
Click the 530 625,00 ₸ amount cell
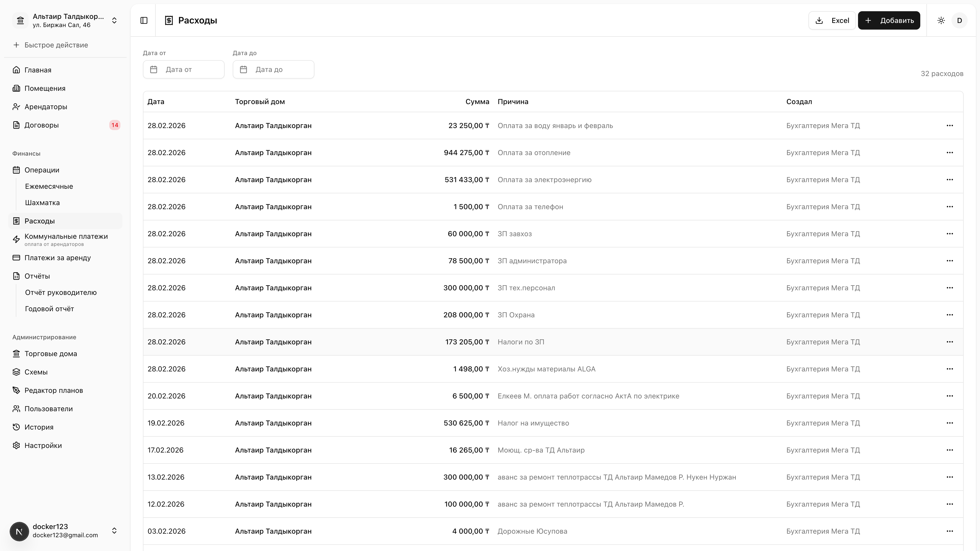pyautogui.click(x=467, y=423)
